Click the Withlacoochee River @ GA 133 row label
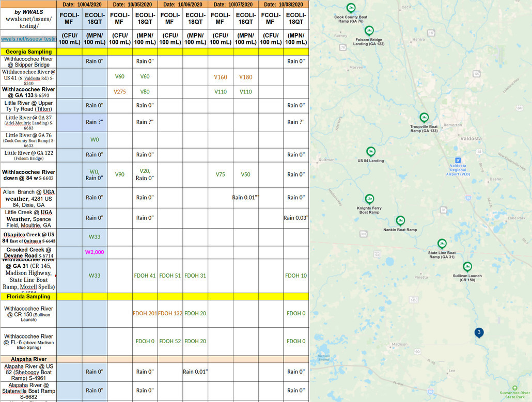The height and width of the screenshot is (402, 532). (28, 92)
